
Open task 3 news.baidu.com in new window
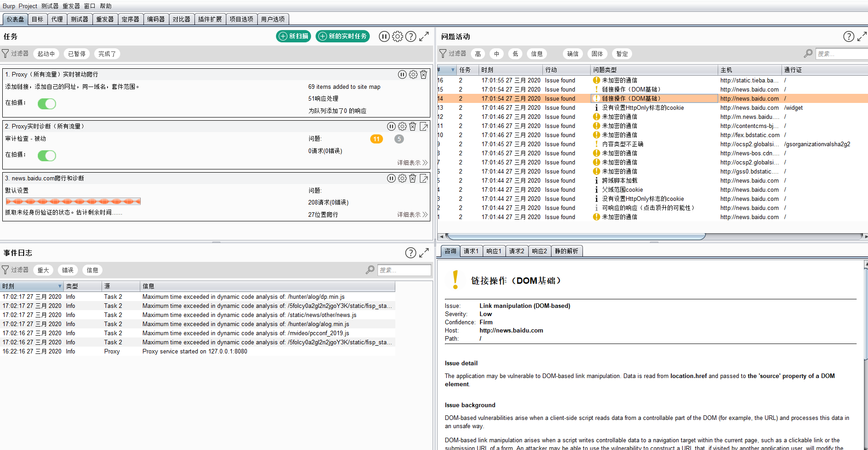[424, 178]
